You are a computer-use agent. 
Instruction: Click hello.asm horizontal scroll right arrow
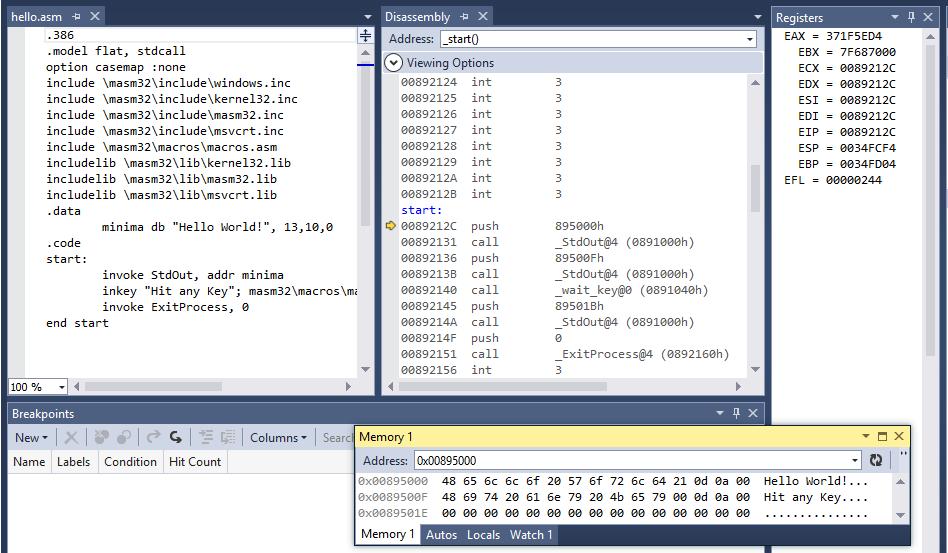tap(348, 386)
